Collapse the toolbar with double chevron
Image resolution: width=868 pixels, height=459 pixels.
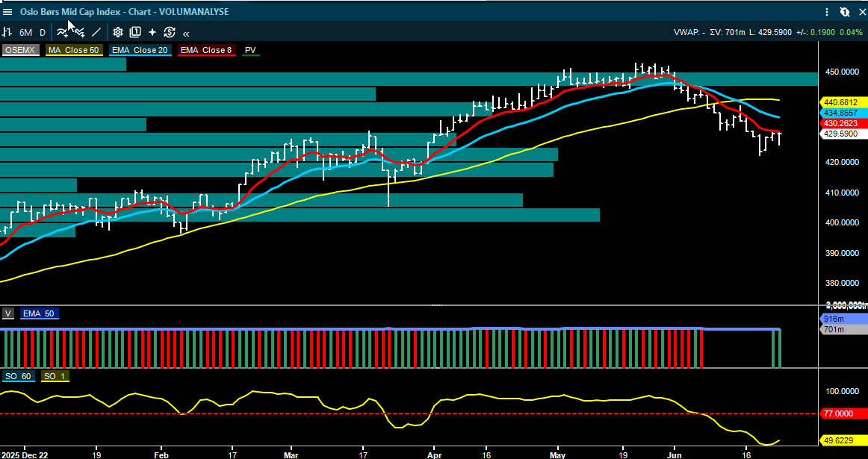(186, 33)
